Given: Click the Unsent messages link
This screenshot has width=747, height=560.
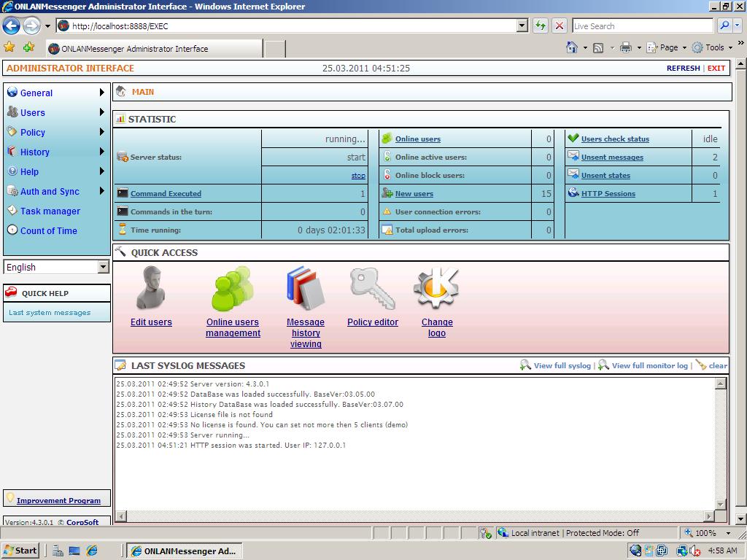Looking at the screenshot, I should pyautogui.click(x=612, y=157).
